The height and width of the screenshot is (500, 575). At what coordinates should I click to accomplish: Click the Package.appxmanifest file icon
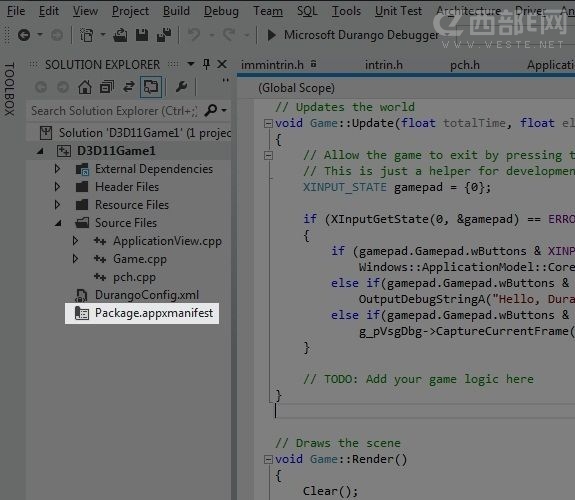(82, 313)
